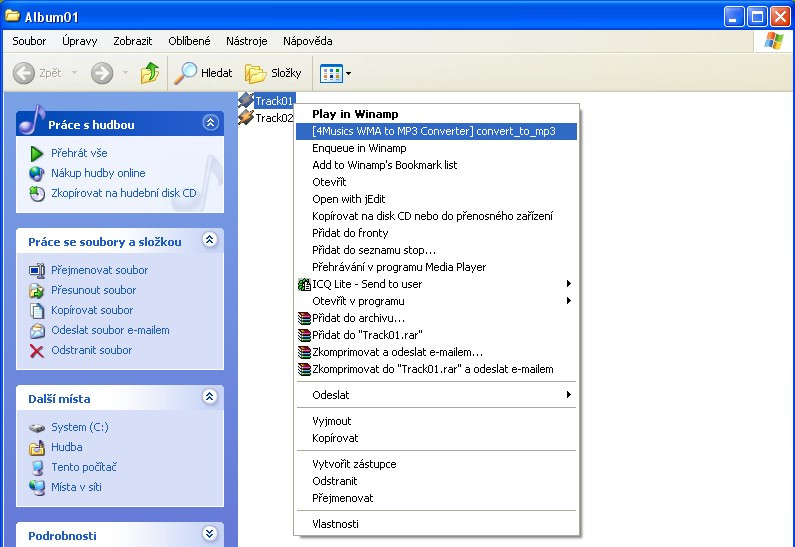Choose Přejmenovat in context menu

point(436,498)
